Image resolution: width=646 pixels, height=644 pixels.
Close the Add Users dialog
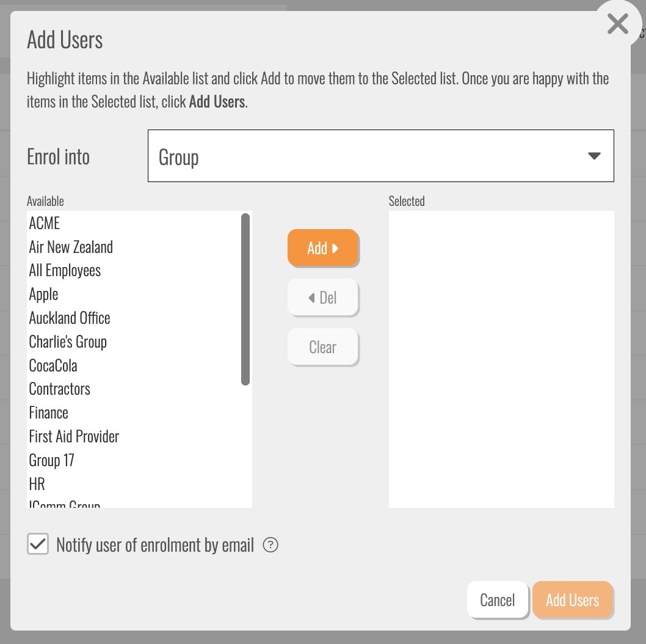click(618, 24)
